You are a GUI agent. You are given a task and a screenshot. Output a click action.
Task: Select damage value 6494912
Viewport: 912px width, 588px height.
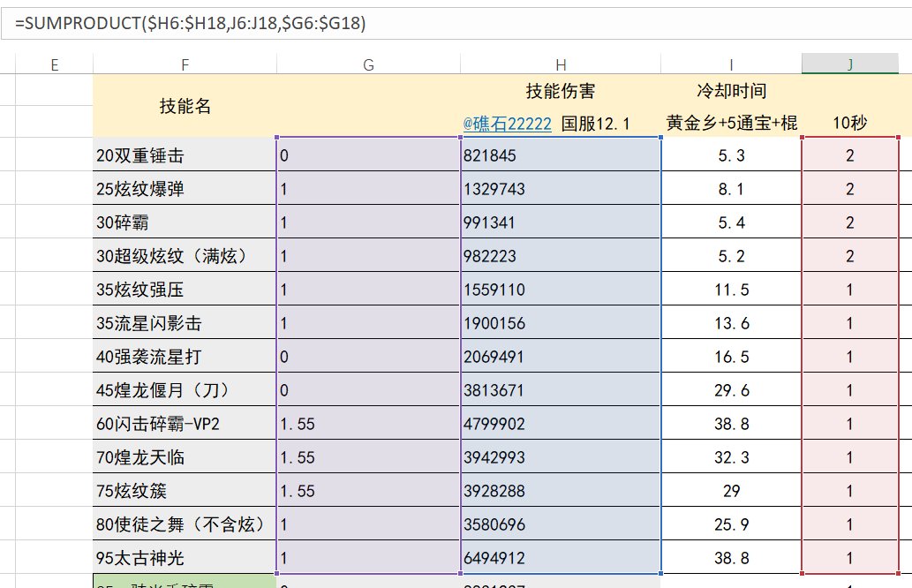(561, 558)
